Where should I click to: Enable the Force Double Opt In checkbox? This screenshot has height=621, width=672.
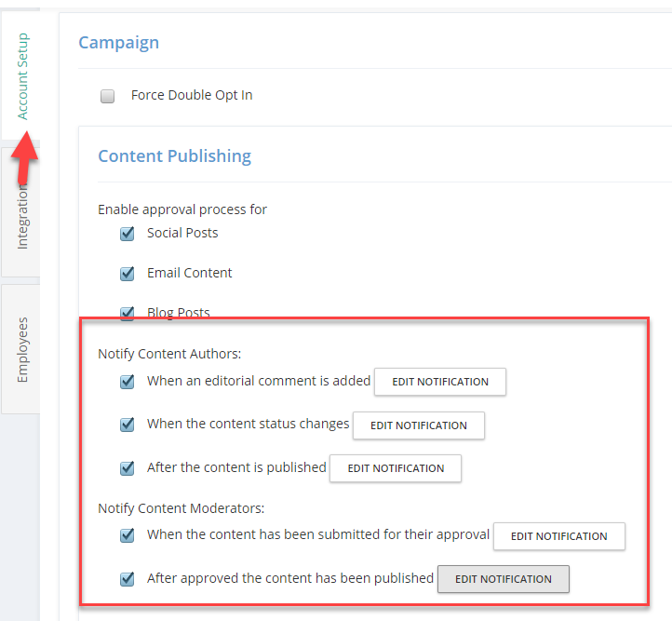click(107, 96)
